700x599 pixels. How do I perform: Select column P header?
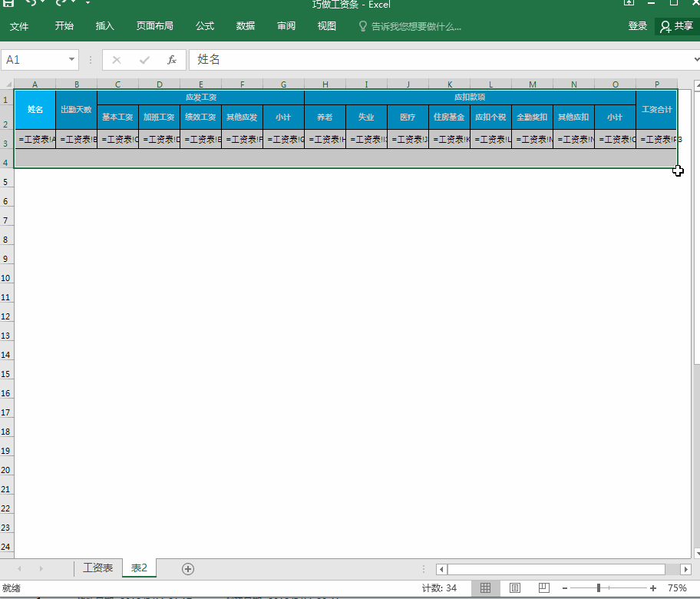point(657,84)
